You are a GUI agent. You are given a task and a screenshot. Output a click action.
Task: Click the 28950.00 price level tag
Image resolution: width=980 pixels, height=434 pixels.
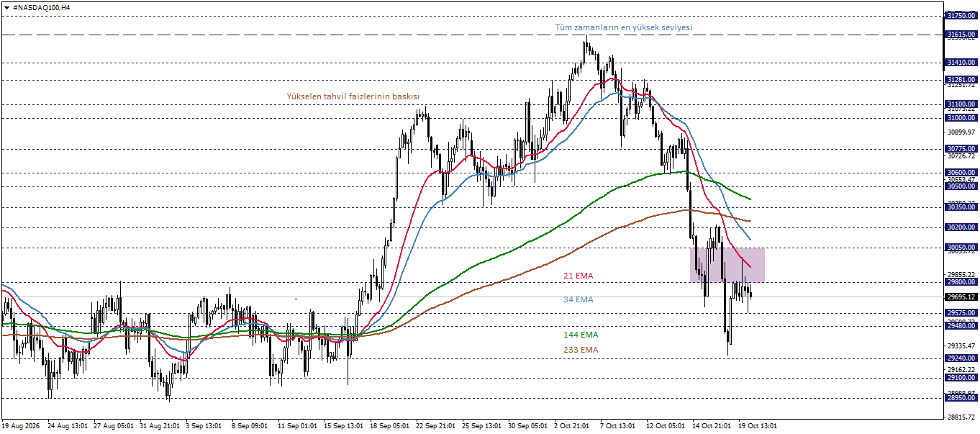[x=961, y=398]
